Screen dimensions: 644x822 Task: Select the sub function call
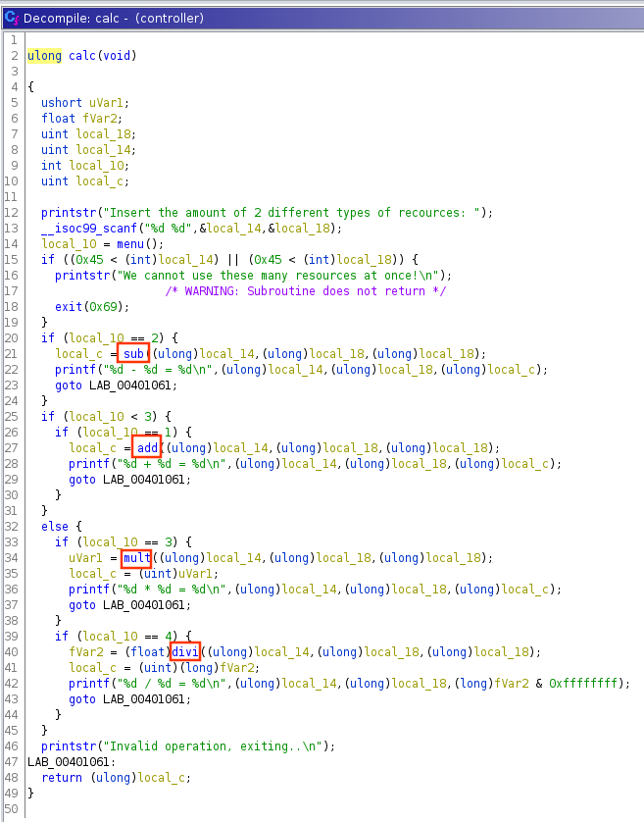[133, 353]
